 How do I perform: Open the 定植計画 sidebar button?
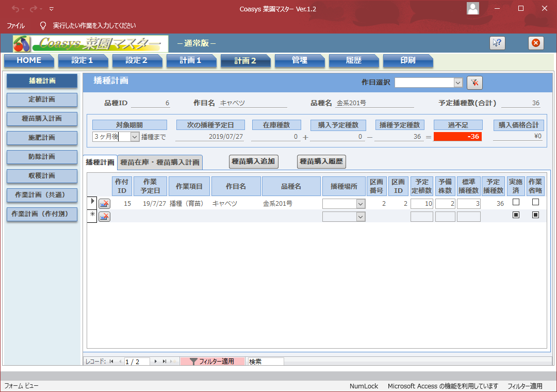[42, 99]
